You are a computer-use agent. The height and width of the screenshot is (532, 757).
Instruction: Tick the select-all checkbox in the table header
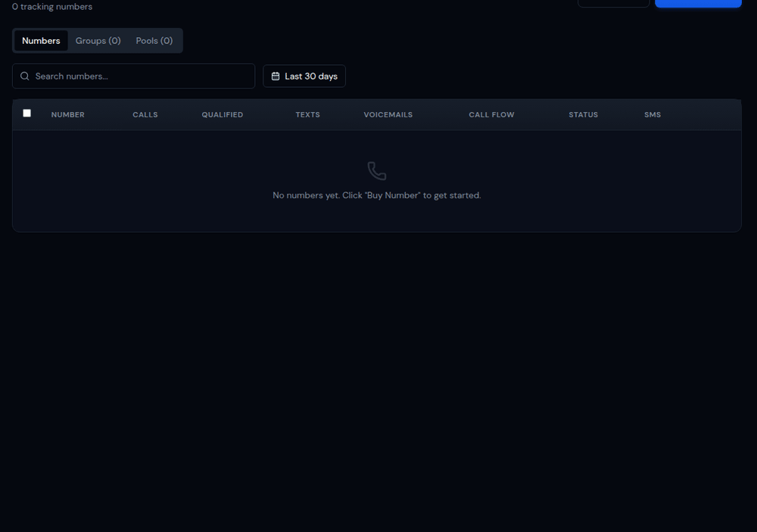(x=27, y=114)
